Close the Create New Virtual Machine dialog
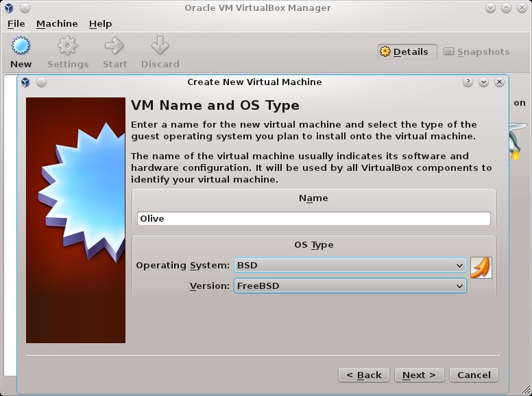532x396 pixels. (x=499, y=82)
